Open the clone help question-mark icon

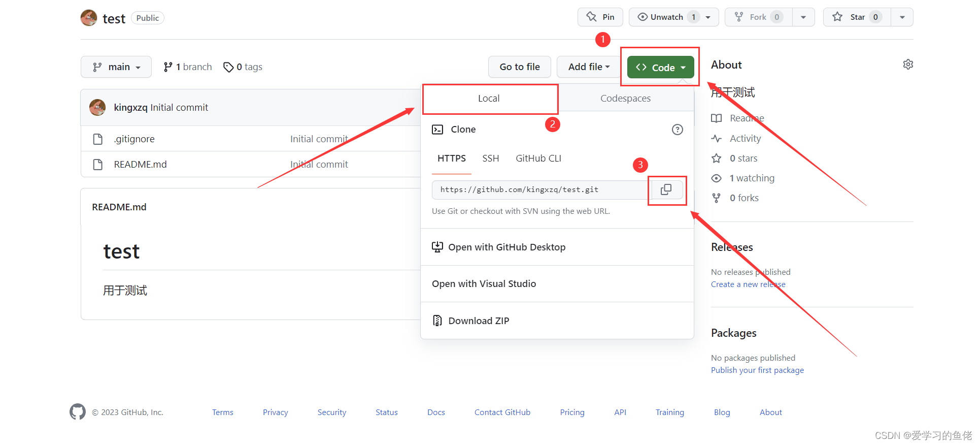pos(677,130)
